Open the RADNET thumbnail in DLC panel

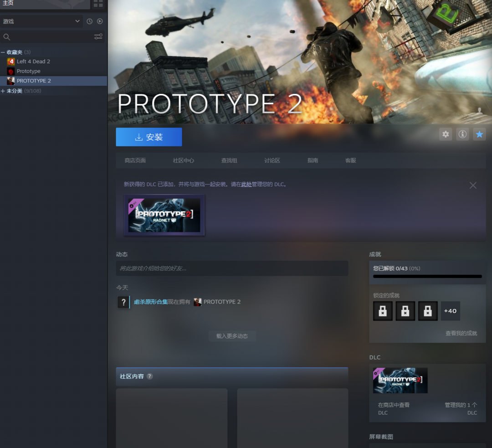(x=400, y=381)
